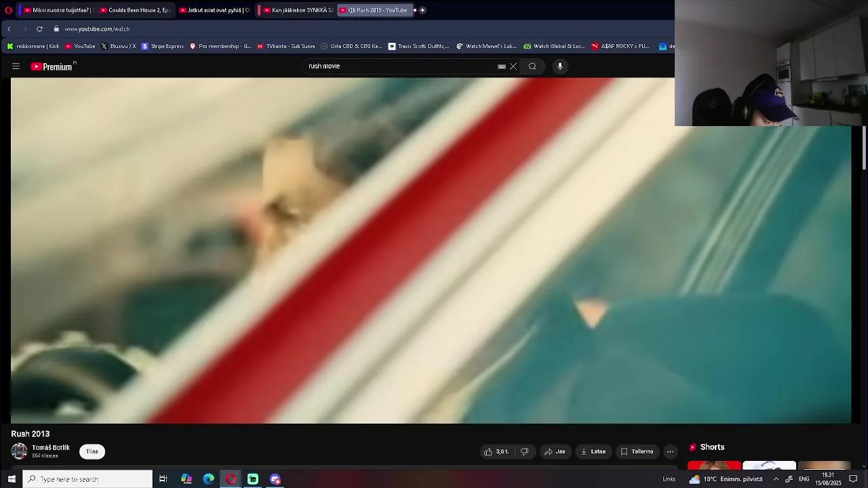The image size is (868, 488).
Task: Open the 'Watch Marvel's Luk...' bookmark
Action: [x=486, y=46]
